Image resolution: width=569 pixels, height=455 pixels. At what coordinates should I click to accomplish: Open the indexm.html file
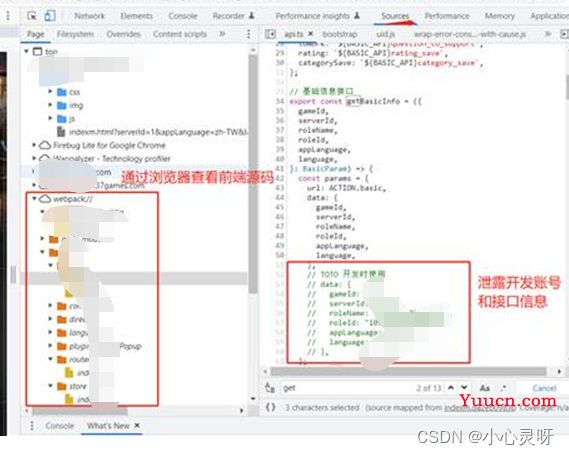[x=159, y=132]
